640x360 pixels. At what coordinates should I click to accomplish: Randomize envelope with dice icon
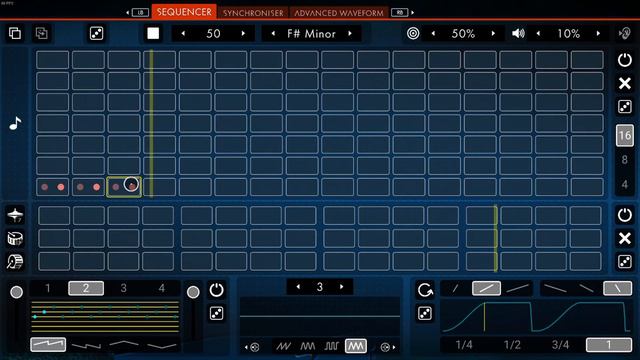tap(425, 313)
